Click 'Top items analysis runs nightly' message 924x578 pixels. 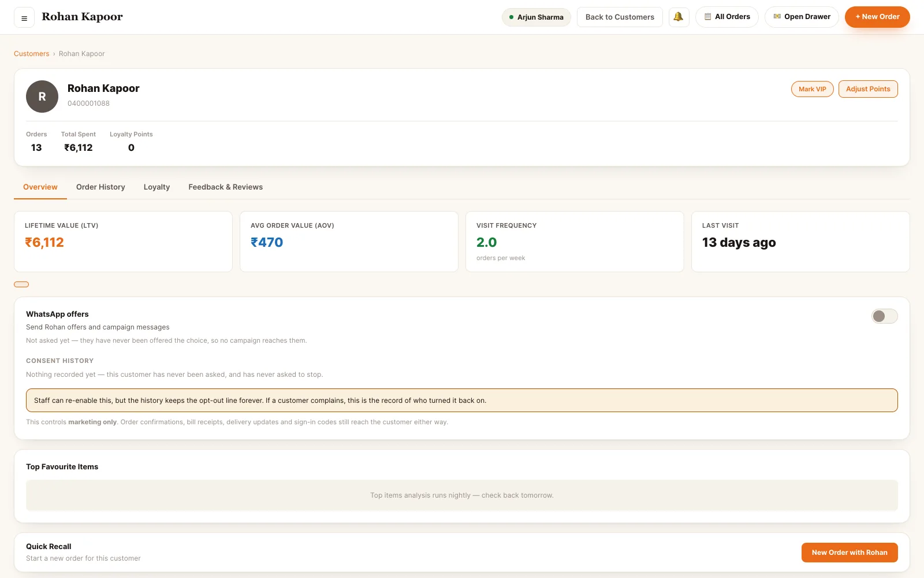point(462,495)
